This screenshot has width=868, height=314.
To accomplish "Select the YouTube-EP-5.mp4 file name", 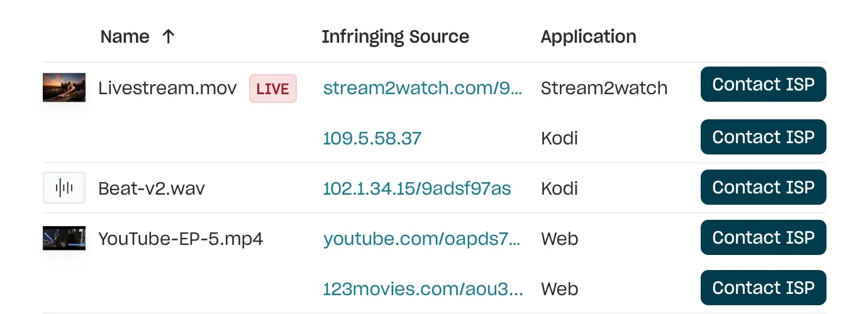I will pos(181,239).
